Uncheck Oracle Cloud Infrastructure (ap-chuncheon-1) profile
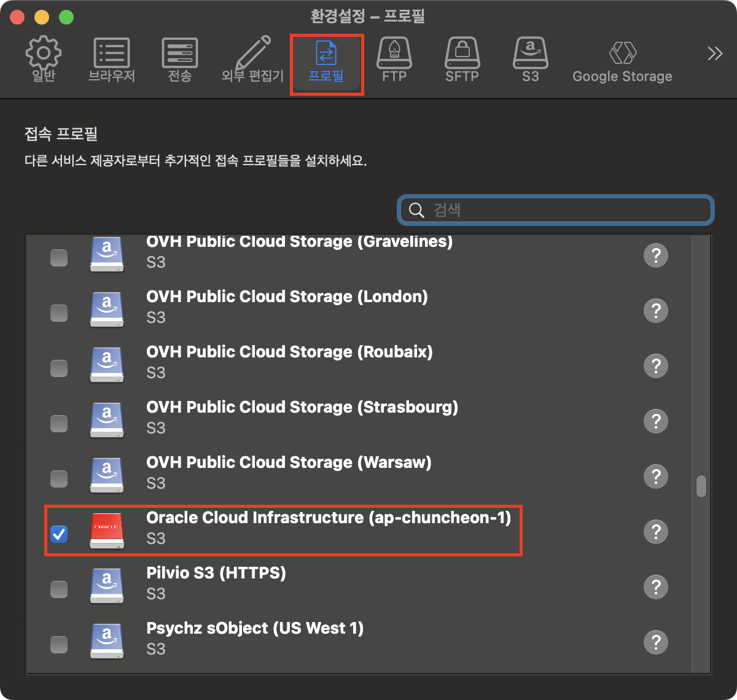 pyautogui.click(x=59, y=534)
